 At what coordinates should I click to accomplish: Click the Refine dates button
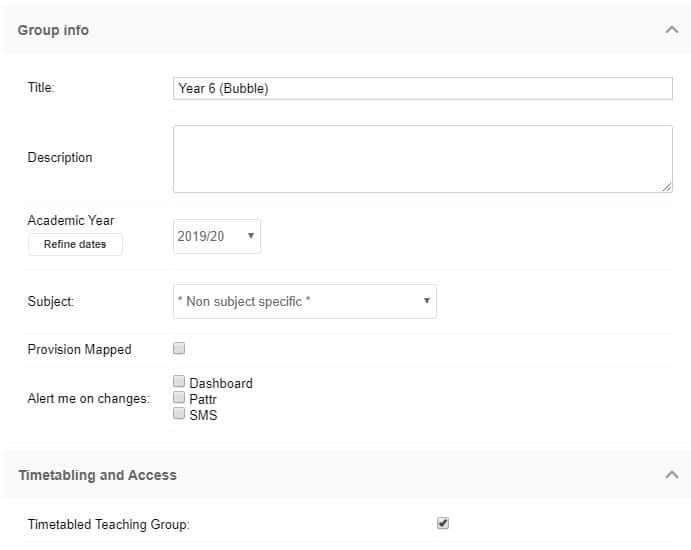tap(75, 244)
